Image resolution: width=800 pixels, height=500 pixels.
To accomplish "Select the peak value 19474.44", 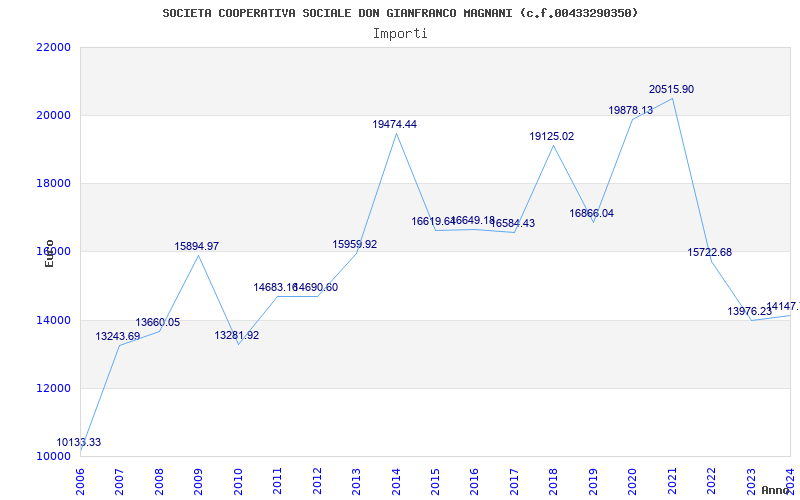I will pos(394,124).
